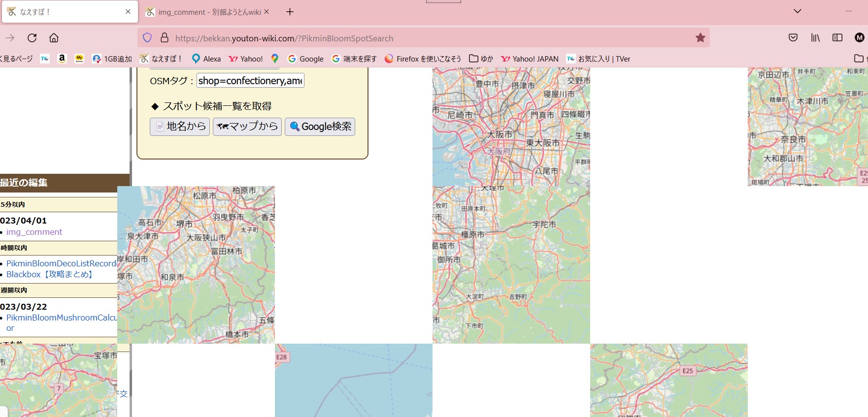
Task: Open the Blackbox【攻略まとめ】 link
Action: (x=50, y=274)
